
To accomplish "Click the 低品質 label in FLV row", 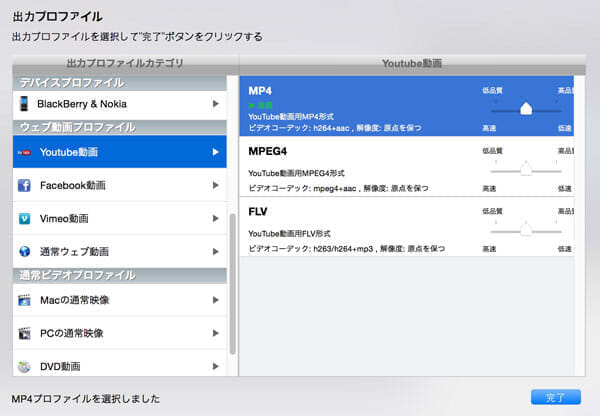I will tap(492, 211).
